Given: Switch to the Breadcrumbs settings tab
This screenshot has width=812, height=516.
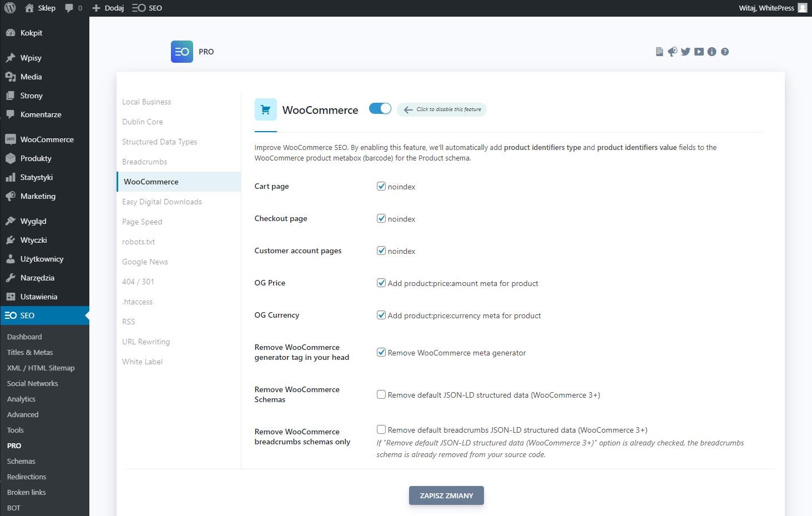Looking at the screenshot, I should [x=145, y=162].
